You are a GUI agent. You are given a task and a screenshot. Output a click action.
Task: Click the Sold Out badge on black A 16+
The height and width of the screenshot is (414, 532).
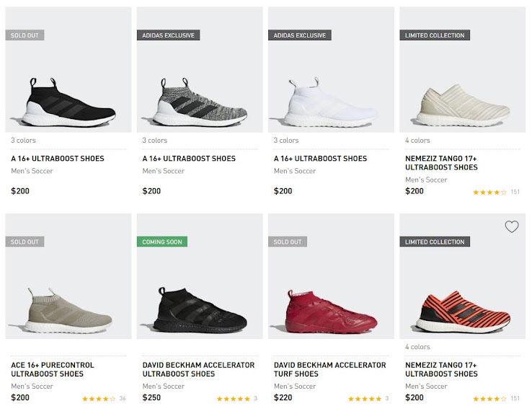(25, 35)
